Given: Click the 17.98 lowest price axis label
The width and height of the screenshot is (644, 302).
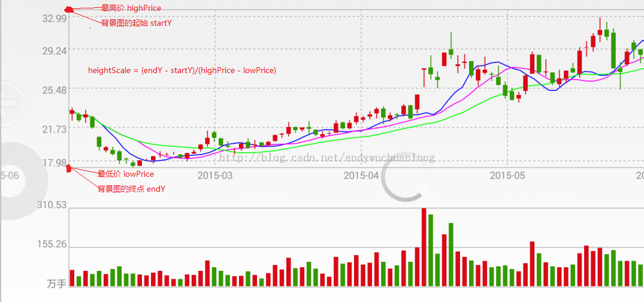Looking at the screenshot, I should pyautogui.click(x=54, y=163).
